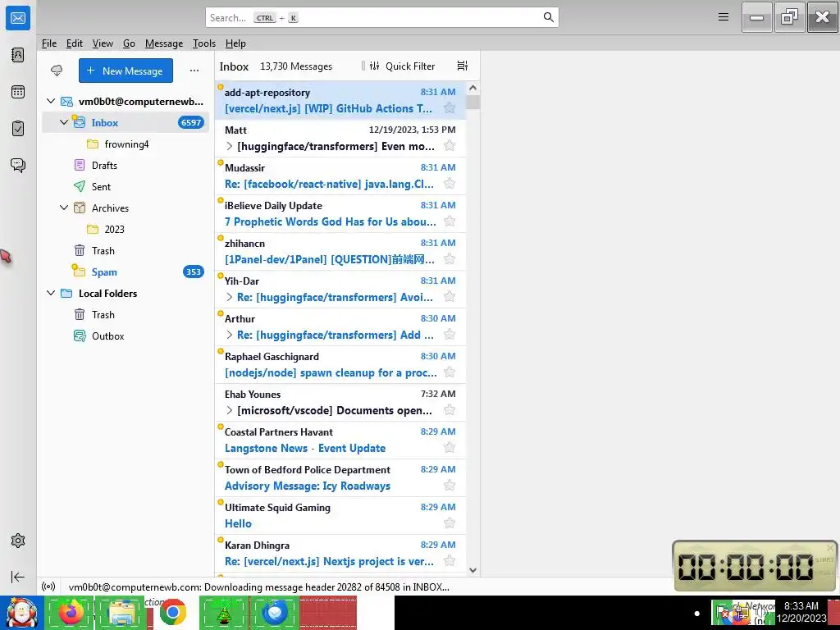This screenshot has height=630, width=840.
Task: Click the New Message button
Action: point(126,71)
